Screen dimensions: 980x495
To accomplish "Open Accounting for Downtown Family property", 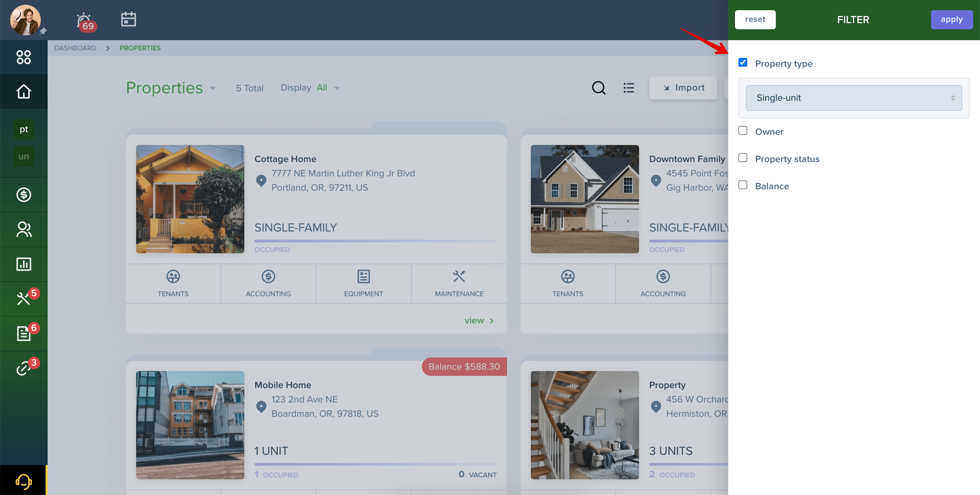I will (663, 284).
